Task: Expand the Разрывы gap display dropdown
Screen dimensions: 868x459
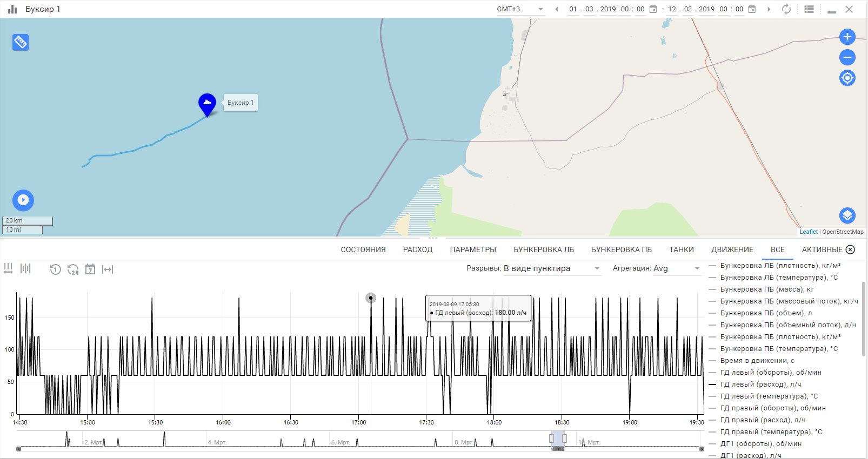Action: point(552,268)
